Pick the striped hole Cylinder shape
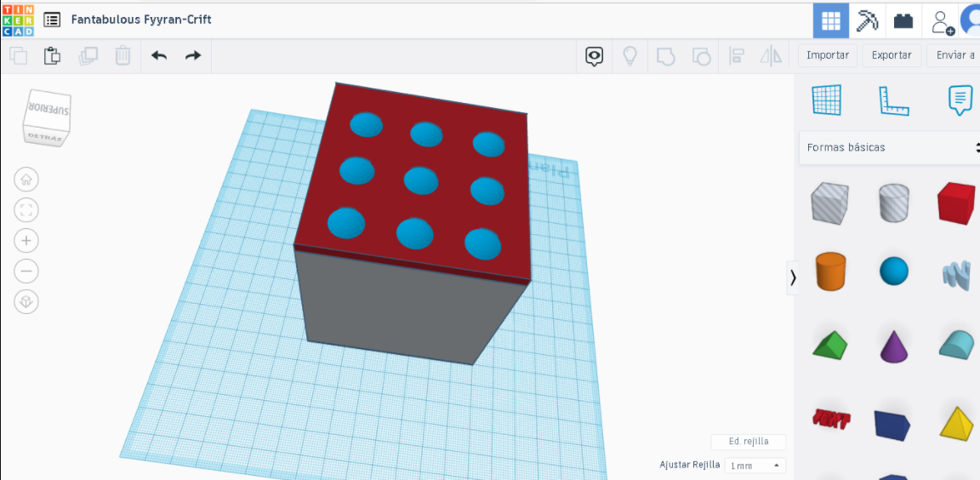 (x=894, y=203)
